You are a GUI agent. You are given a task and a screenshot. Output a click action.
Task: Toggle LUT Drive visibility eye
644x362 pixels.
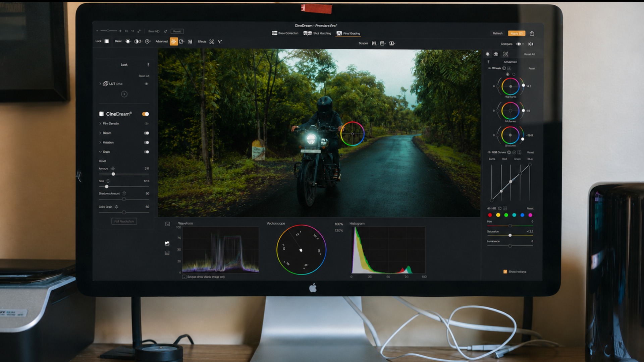(x=146, y=84)
